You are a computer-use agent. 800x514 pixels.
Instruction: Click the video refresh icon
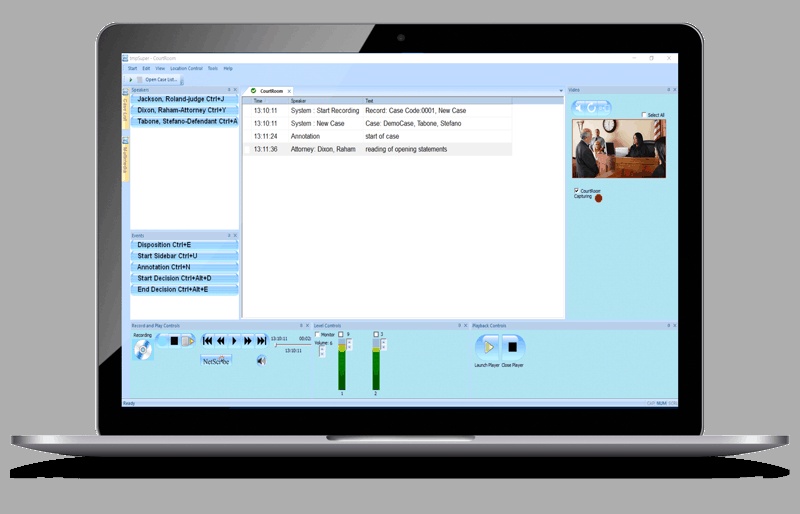coord(591,108)
